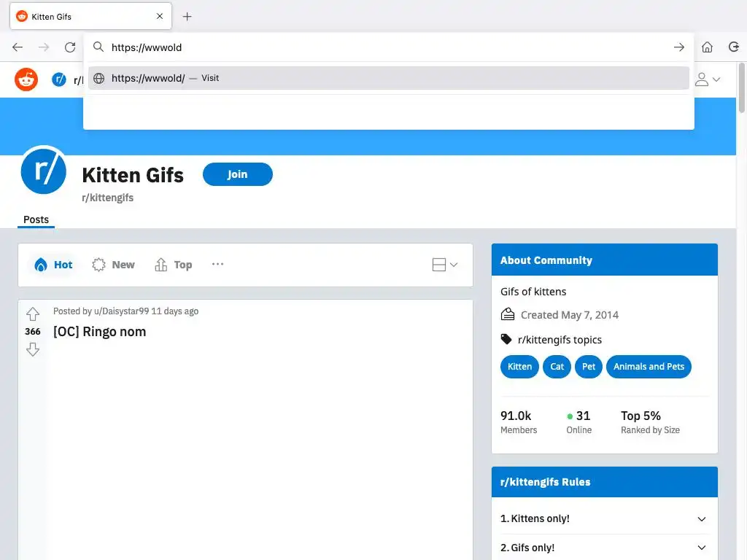The width and height of the screenshot is (747, 560).
Task: Reload the current page
Action: coord(70,47)
